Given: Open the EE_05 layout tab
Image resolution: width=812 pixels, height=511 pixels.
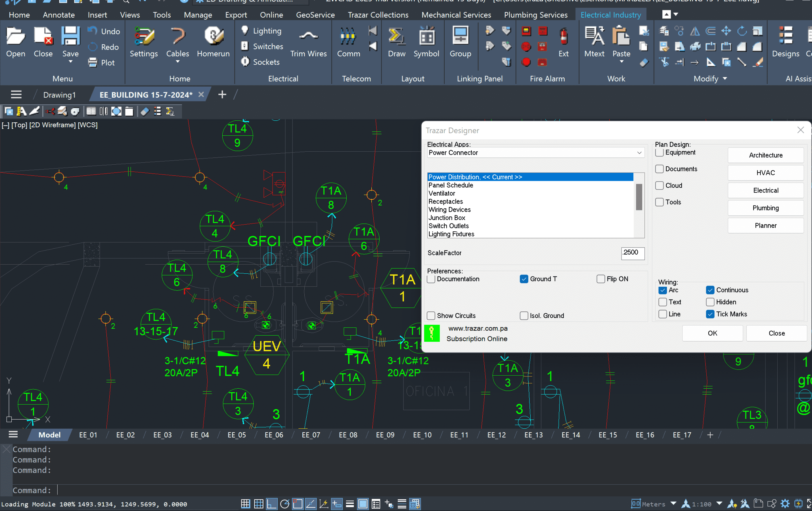Looking at the screenshot, I should point(237,435).
